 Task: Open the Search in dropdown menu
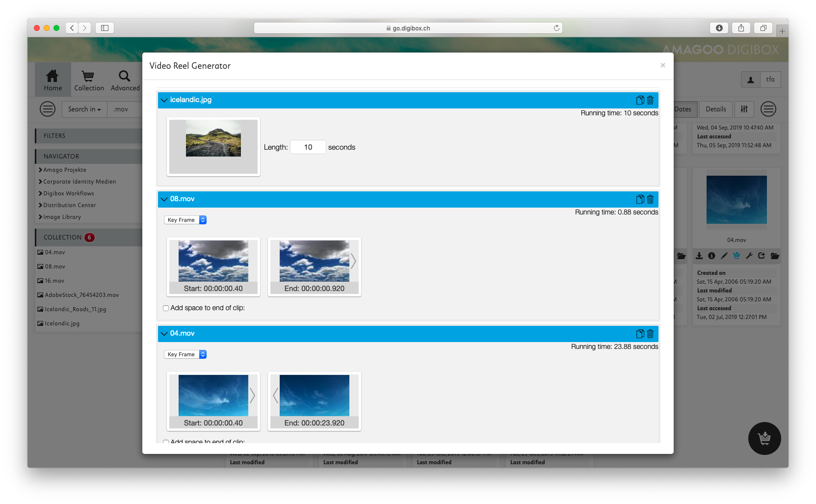tap(84, 109)
